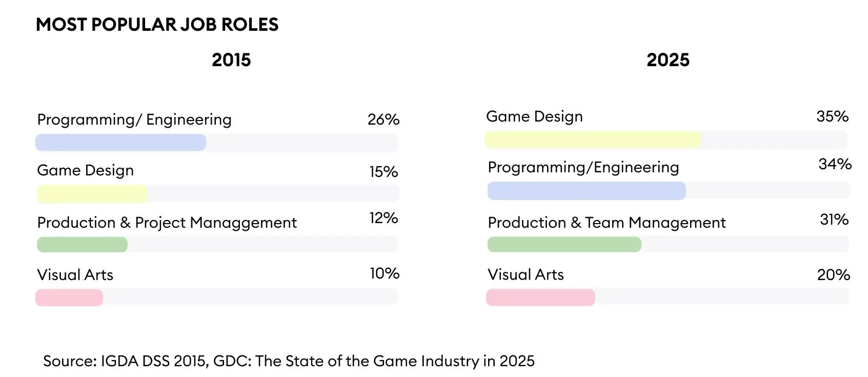
Task: Click the 2025 Game Design yellow bar
Action: (593, 140)
